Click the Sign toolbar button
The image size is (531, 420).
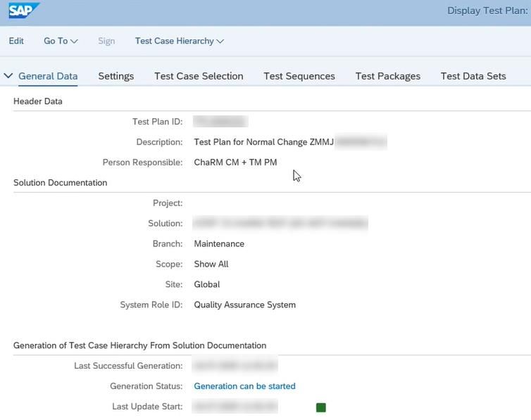tap(106, 41)
